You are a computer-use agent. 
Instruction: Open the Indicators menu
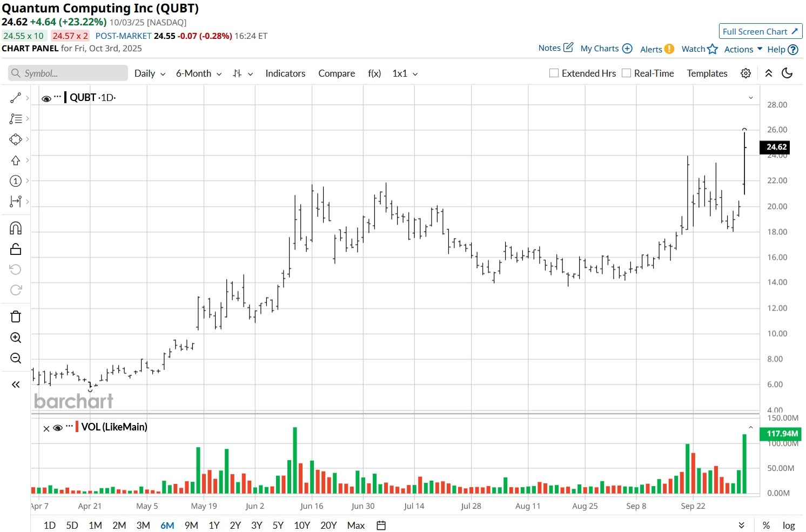click(x=285, y=73)
